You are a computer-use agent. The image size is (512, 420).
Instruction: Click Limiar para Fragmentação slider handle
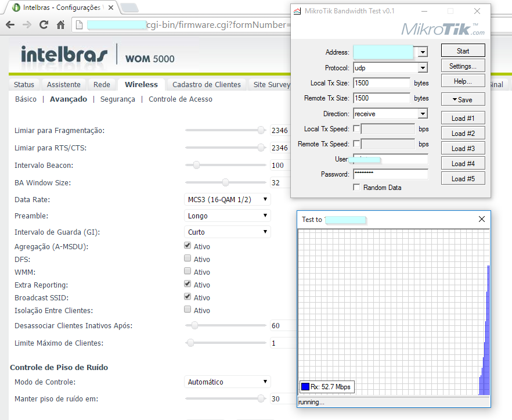[261, 130]
